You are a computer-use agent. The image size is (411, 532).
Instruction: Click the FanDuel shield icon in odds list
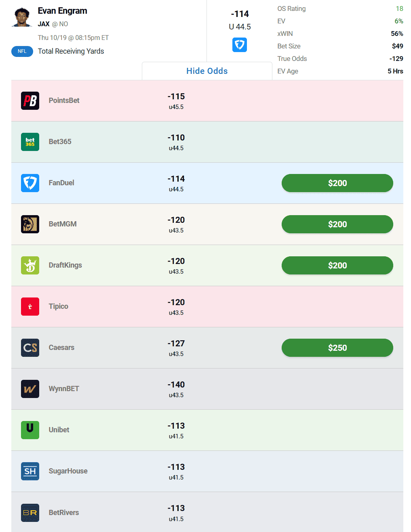click(30, 183)
